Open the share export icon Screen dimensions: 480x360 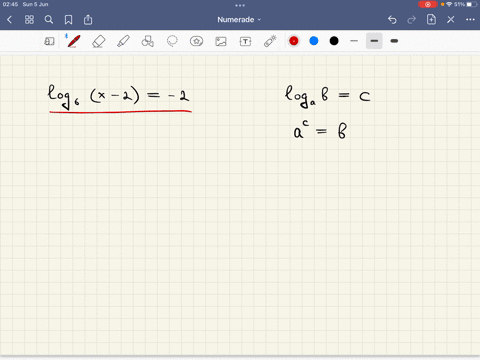pos(88,20)
